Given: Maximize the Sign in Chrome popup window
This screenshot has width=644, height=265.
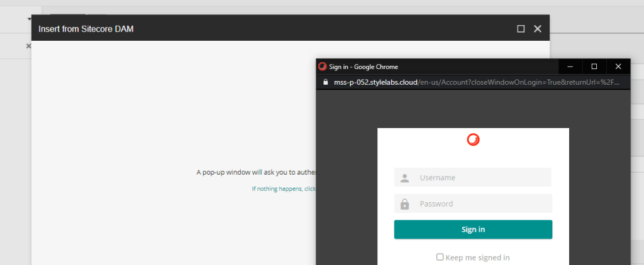Looking at the screenshot, I should coord(594,67).
